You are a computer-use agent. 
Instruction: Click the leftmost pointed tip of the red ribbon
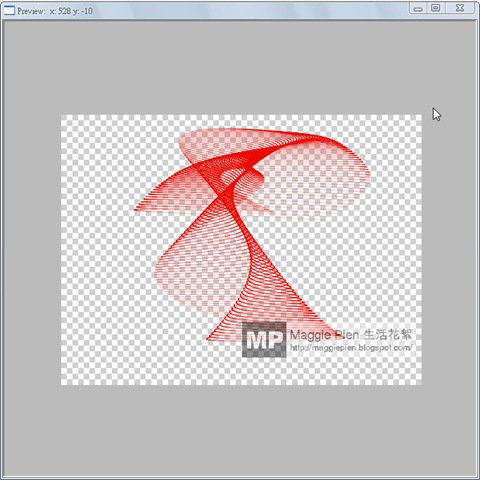click(136, 210)
